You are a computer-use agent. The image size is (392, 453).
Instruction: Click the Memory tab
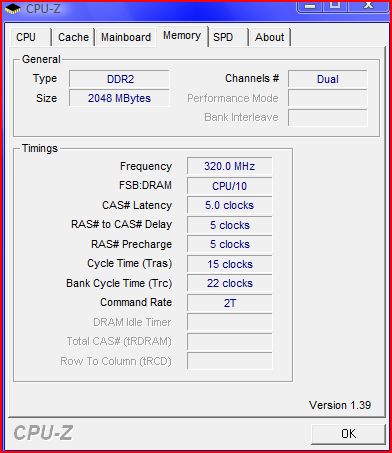tap(182, 36)
